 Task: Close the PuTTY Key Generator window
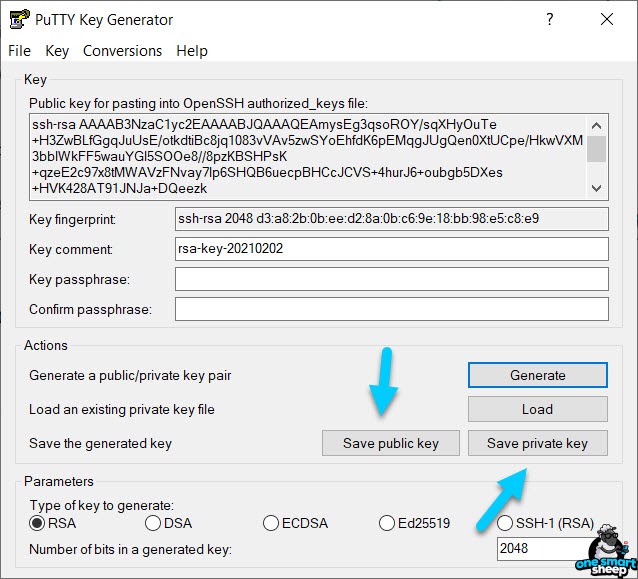point(607,19)
